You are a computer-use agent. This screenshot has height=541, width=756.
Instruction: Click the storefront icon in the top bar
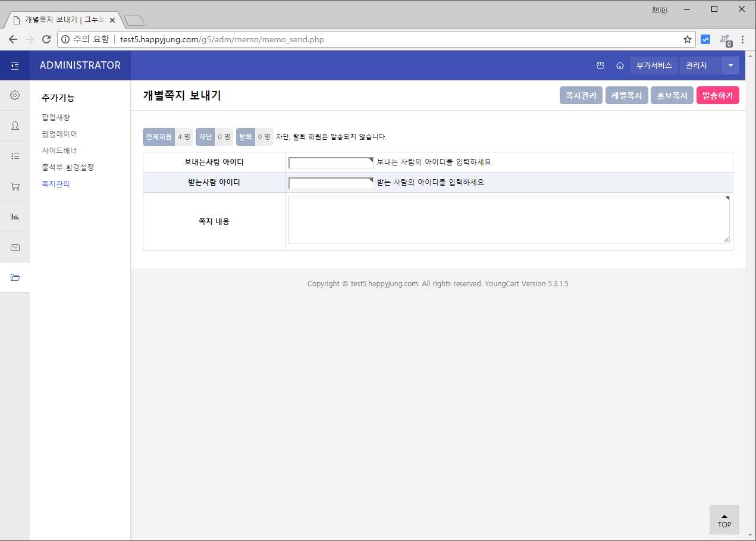click(600, 65)
